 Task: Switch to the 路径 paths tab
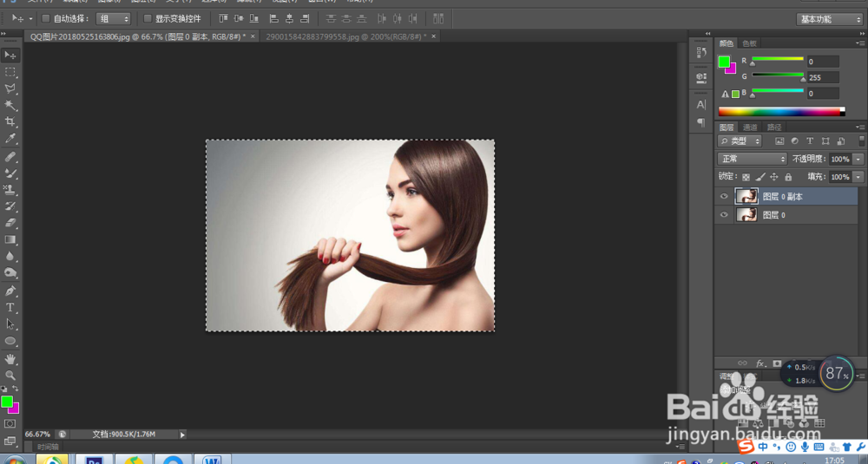[774, 127]
